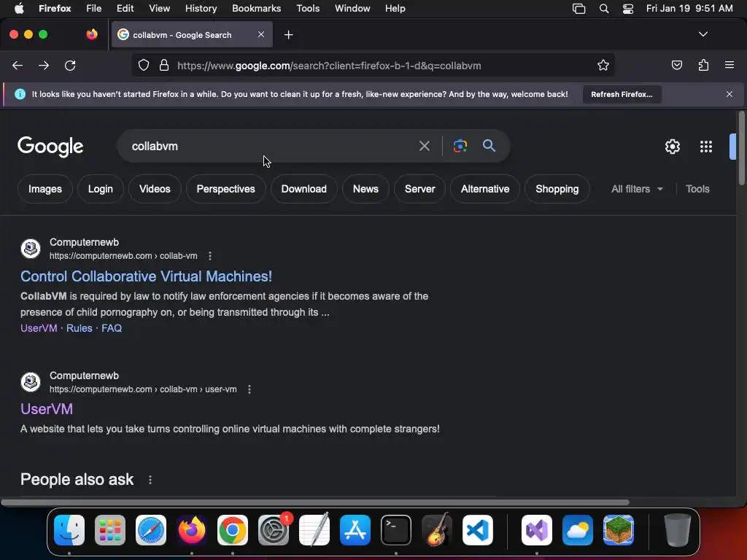
Task: Open Control Center in menu bar
Action: coord(628,9)
